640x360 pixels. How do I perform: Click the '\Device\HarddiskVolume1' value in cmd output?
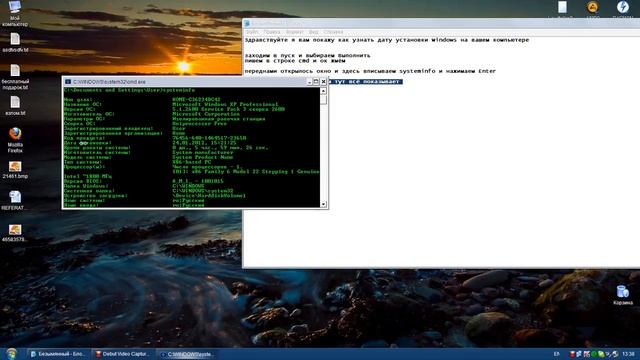(209, 196)
